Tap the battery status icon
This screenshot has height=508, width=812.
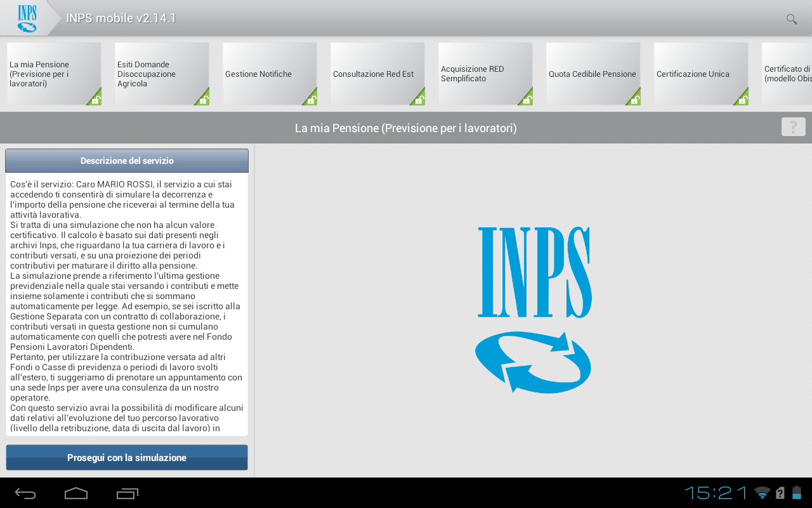point(797,493)
